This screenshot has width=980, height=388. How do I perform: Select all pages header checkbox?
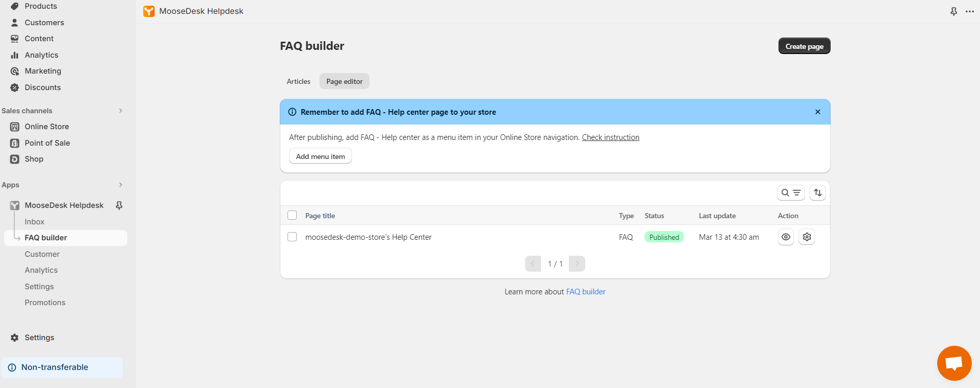pos(292,215)
